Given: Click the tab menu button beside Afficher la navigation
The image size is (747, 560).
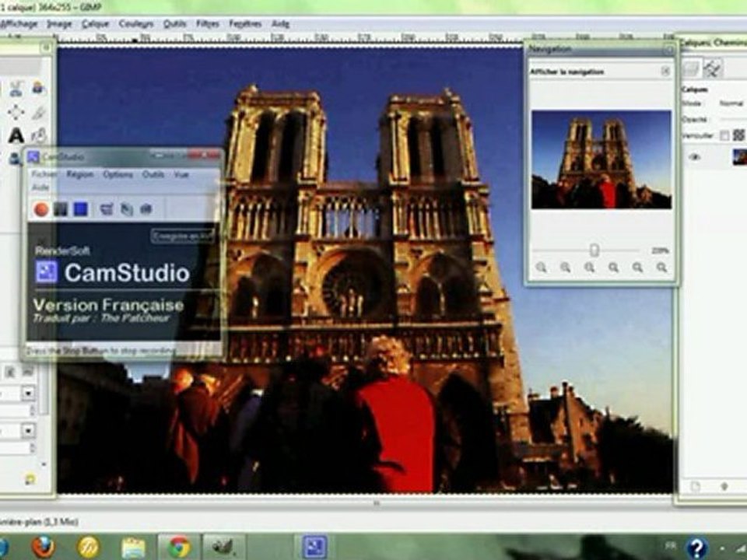Looking at the screenshot, I should click(x=665, y=72).
